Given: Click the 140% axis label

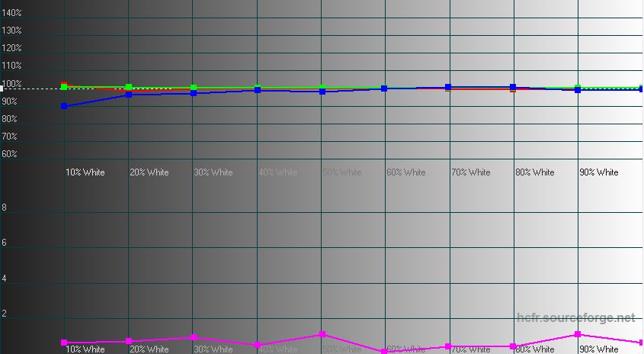Looking at the screenshot, I should coord(12,14).
